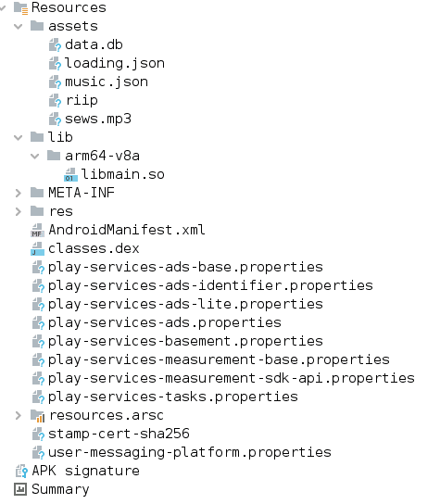Click the libmain.so binary file icon
Image resolution: width=440 pixels, height=504 pixels.
70,174
